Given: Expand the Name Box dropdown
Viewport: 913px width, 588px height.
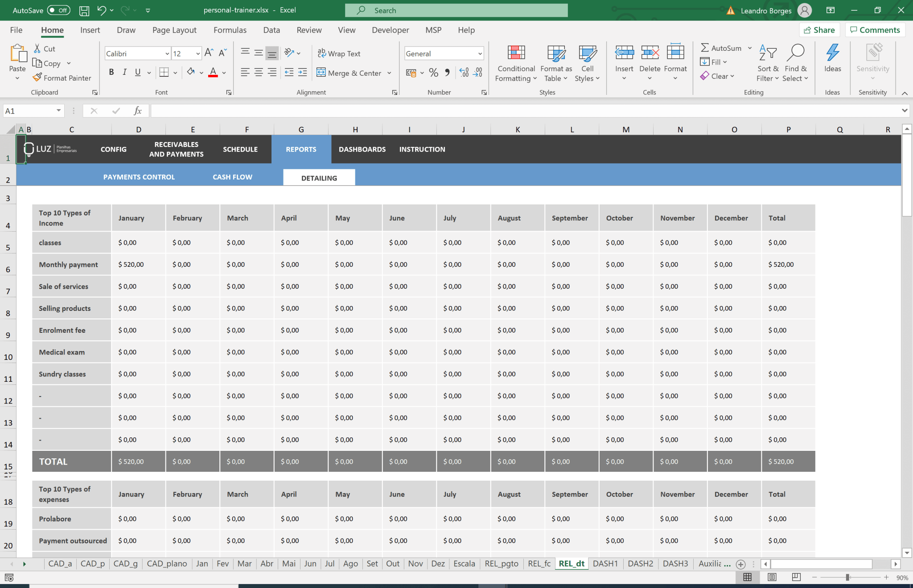Looking at the screenshot, I should click(x=58, y=110).
